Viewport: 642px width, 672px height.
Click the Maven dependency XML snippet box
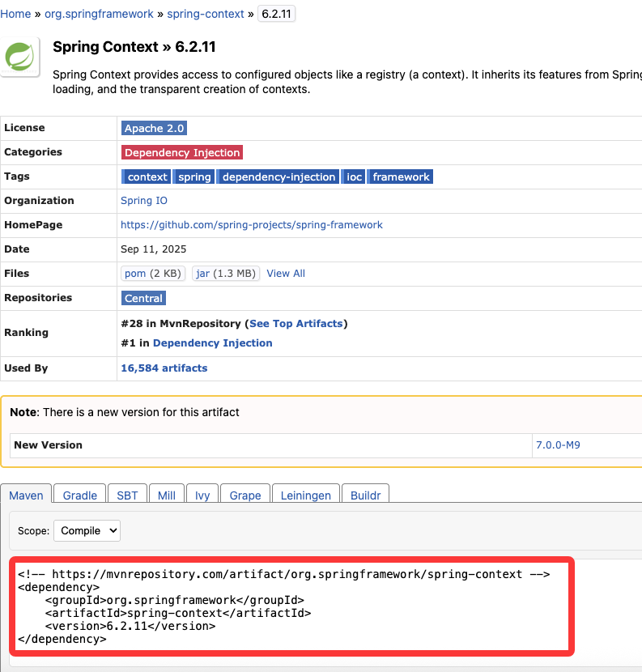tap(291, 606)
